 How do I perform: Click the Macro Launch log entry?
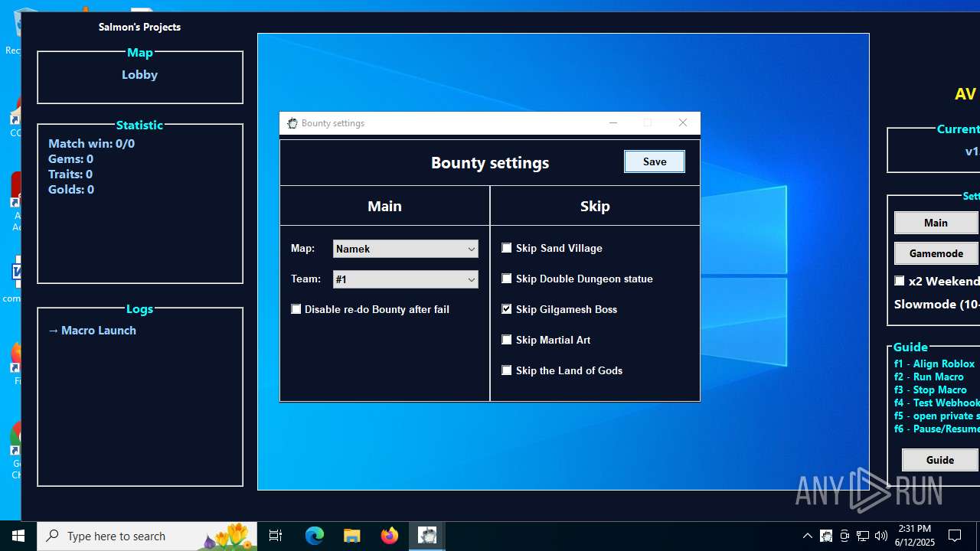(x=93, y=331)
